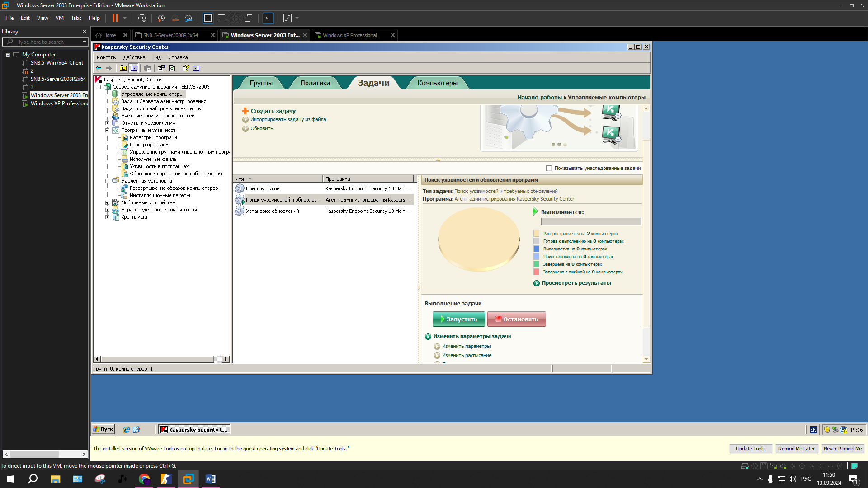Image resolution: width=868 pixels, height=488 pixels.
Task: Click the Остановить button
Action: [x=517, y=319]
